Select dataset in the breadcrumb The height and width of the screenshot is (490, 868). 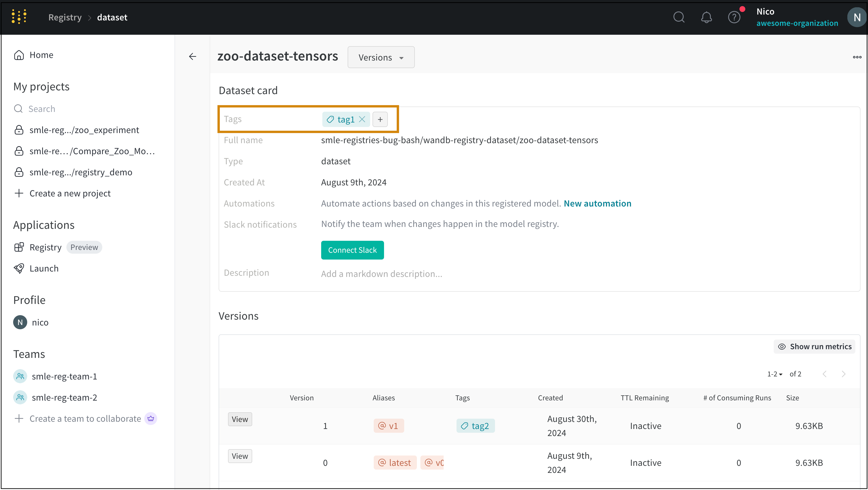(x=112, y=17)
